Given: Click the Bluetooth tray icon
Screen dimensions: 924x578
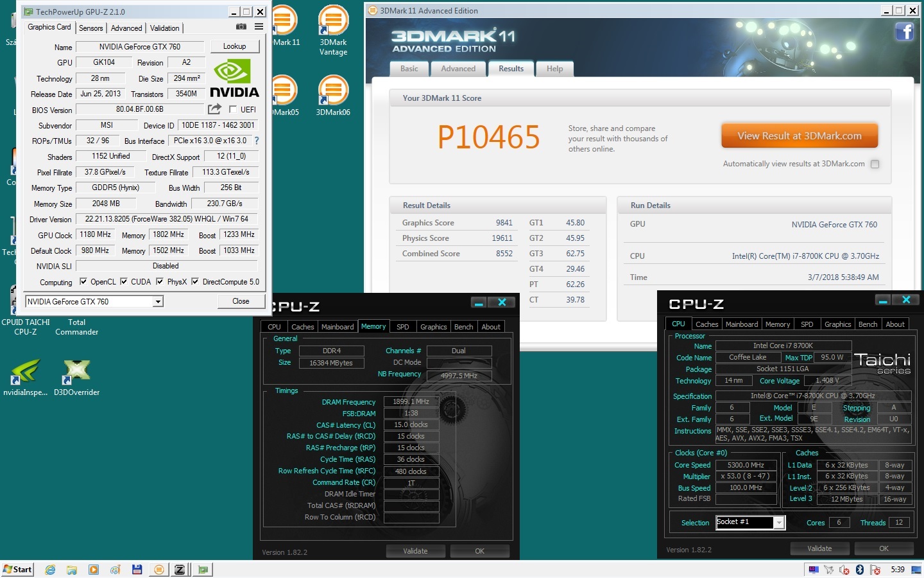Looking at the screenshot, I should click(x=860, y=570).
